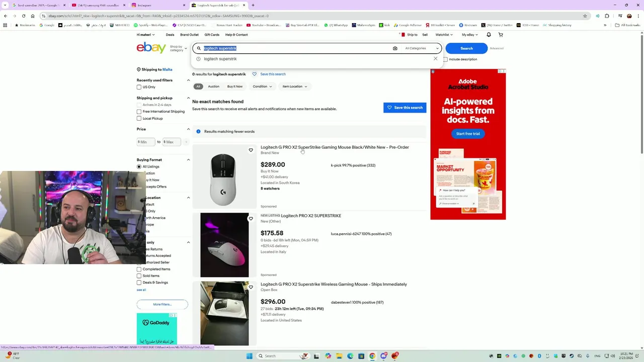The height and width of the screenshot is (362, 644).
Task: Open a new browser tab
Action: click(253, 5)
